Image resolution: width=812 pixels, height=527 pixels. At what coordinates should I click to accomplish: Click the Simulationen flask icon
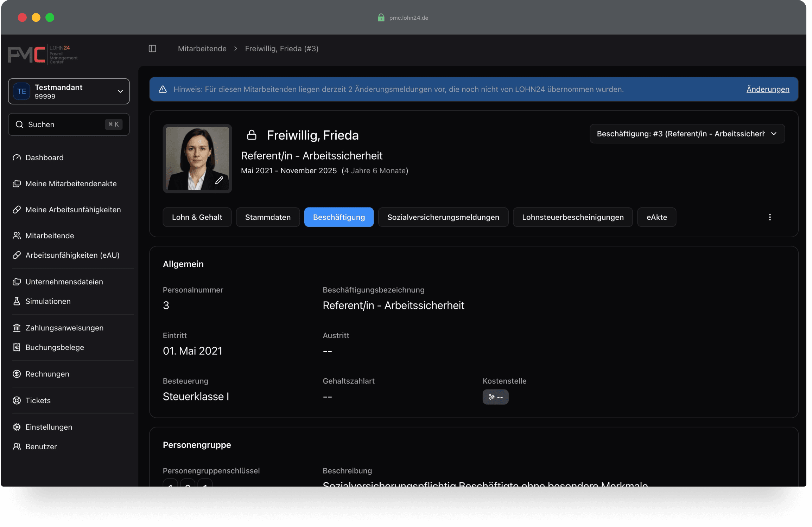click(x=17, y=301)
